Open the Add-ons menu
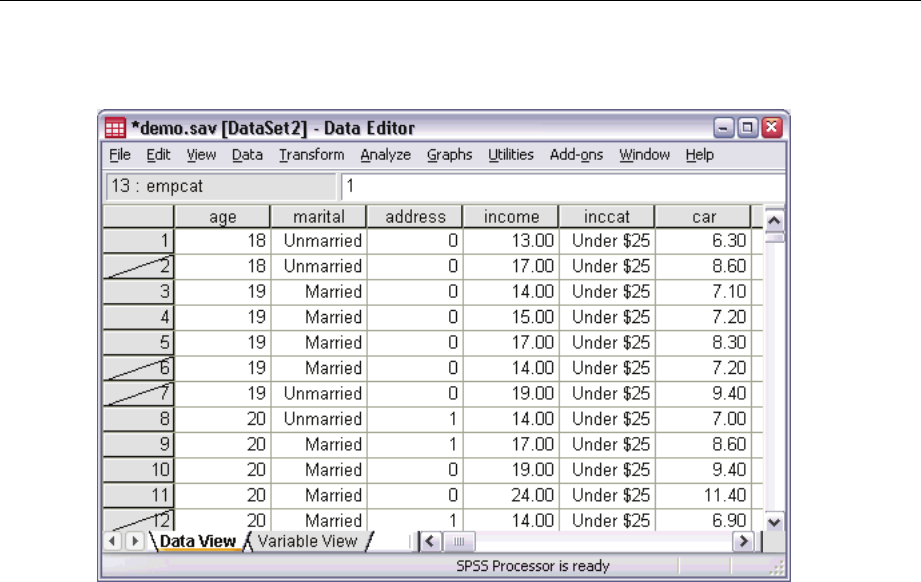The height and width of the screenshot is (582, 921). click(x=576, y=154)
